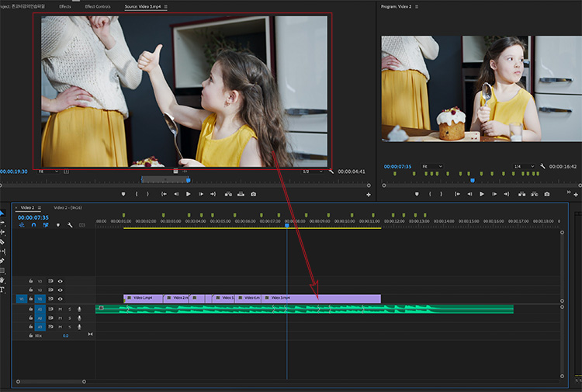Click the Insert button in Source monitor
Image resolution: width=582 pixels, height=392 pixels.
pos(228,194)
